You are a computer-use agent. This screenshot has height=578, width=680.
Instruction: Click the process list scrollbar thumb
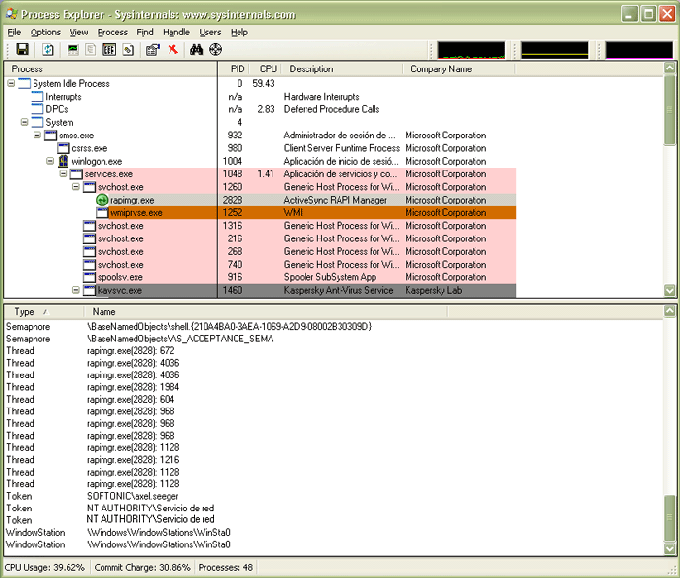pyautogui.click(x=670, y=110)
